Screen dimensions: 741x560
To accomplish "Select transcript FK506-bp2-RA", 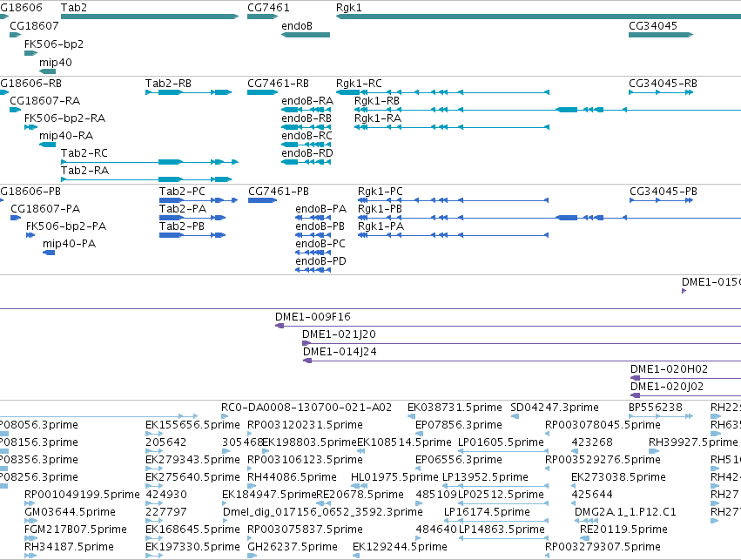I will [x=64, y=118].
